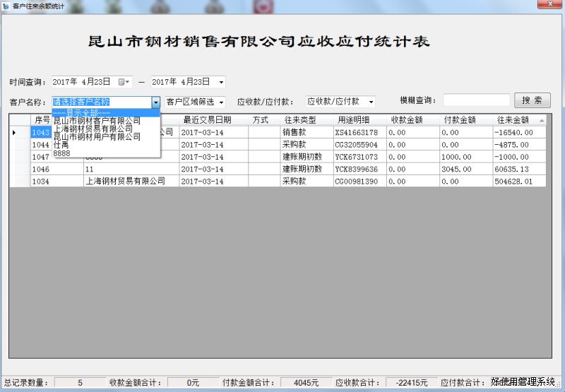
Task: Click the 往来金额 column header
Action: point(513,120)
